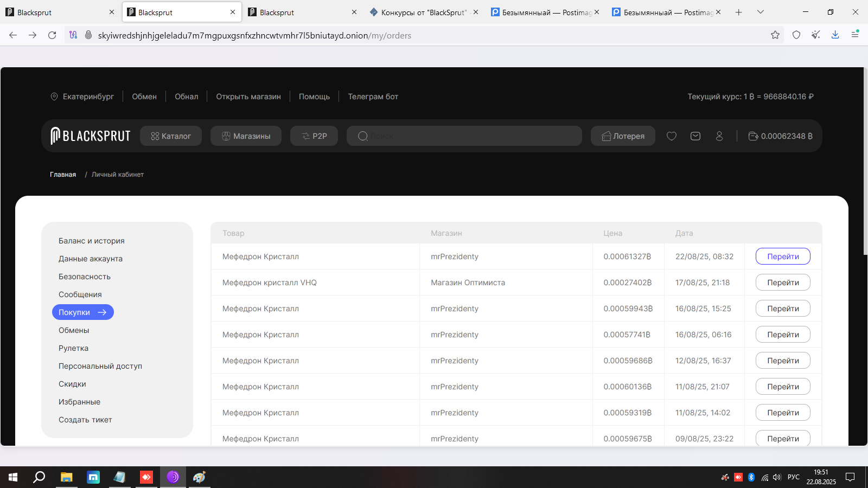Close the Конкурсы от "BlackSprut" tab
Screen dimensions: 868x488
[x=476, y=12]
